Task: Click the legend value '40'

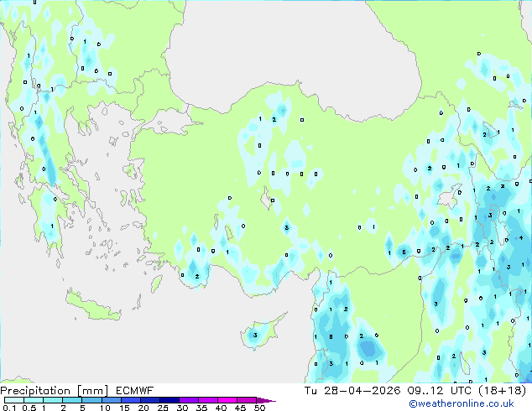Action: [x=221, y=408]
